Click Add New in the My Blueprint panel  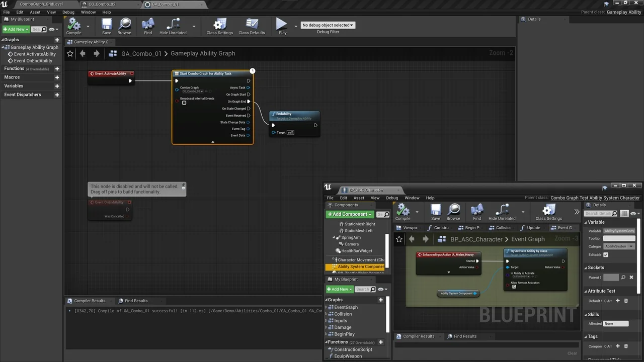[x=15, y=29]
